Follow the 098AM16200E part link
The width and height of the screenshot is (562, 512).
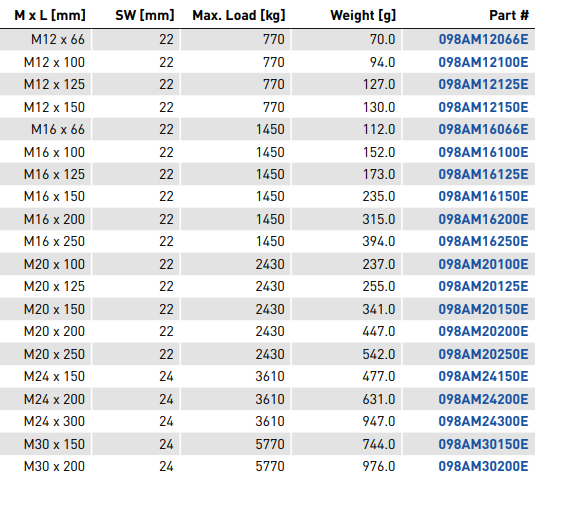(483, 219)
